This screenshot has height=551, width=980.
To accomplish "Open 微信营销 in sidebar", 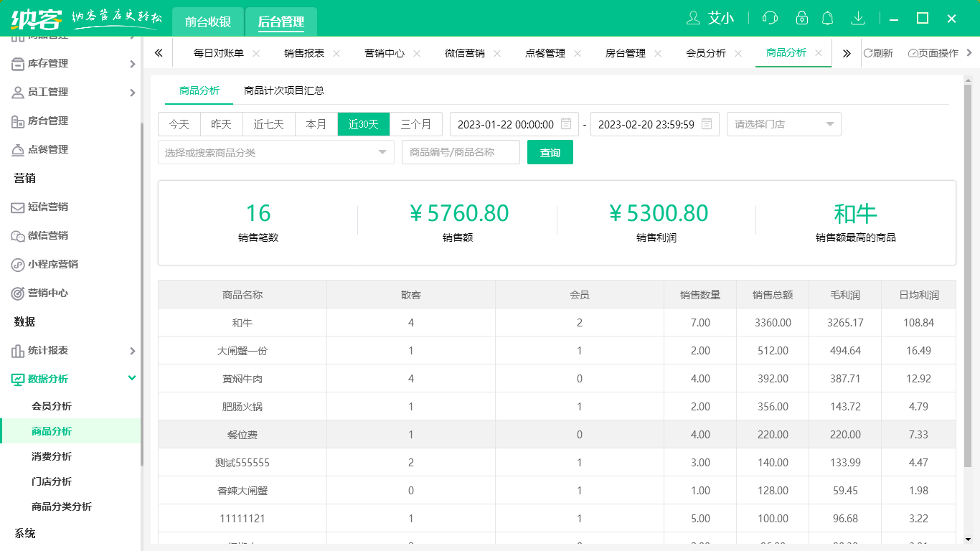I will pyautogui.click(x=48, y=235).
